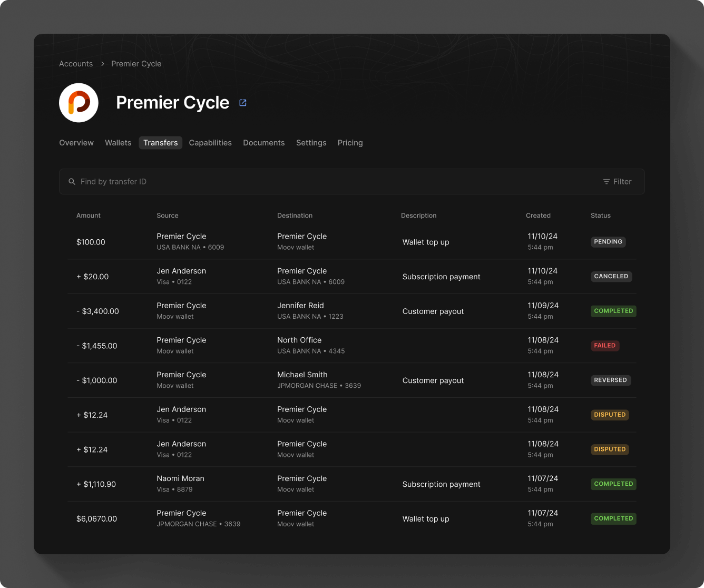Viewport: 704px width, 588px height.
Task: Click COMPLETED badge on Naomi Moran row
Action: click(613, 484)
